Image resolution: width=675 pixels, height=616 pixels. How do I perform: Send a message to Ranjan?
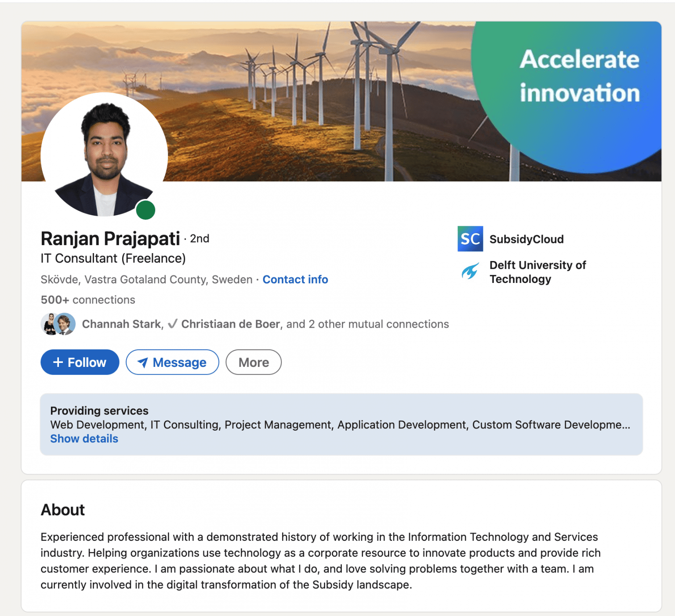[x=172, y=362]
